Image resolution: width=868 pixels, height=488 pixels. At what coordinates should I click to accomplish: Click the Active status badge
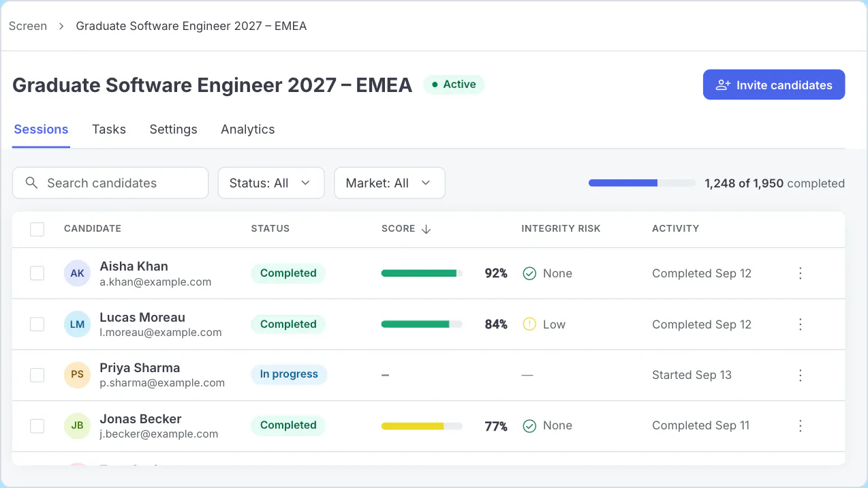[x=454, y=85]
